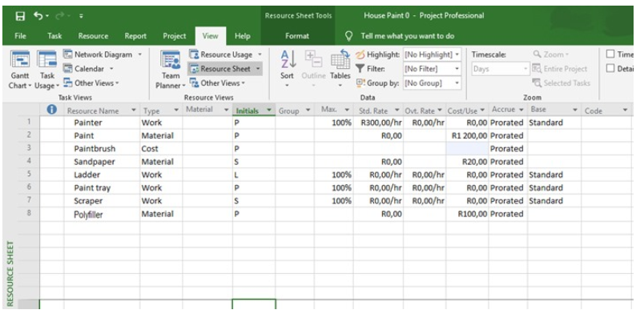
Task: Open the No Group dropdown
Action: [x=432, y=83]
